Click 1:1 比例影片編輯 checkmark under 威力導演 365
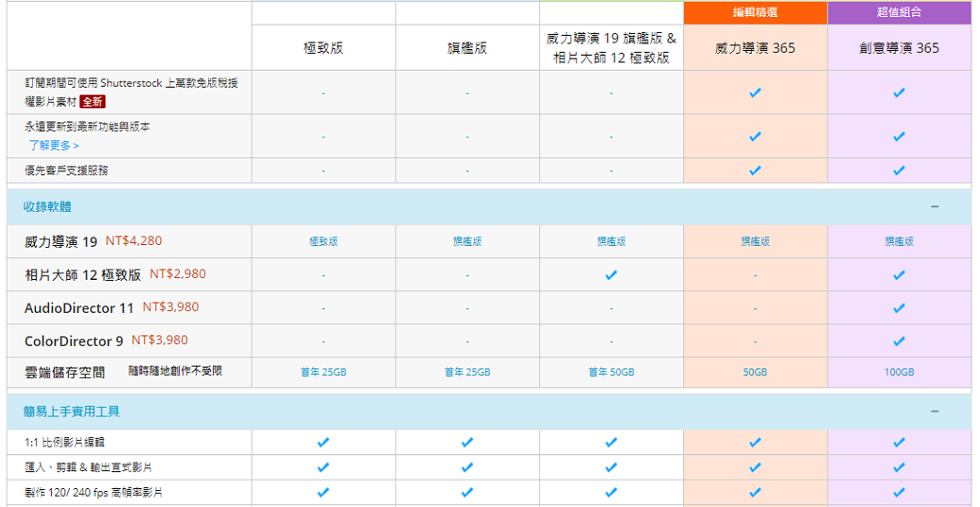The height and width of the screenshot is (507, 980). [x=755, y=443]
